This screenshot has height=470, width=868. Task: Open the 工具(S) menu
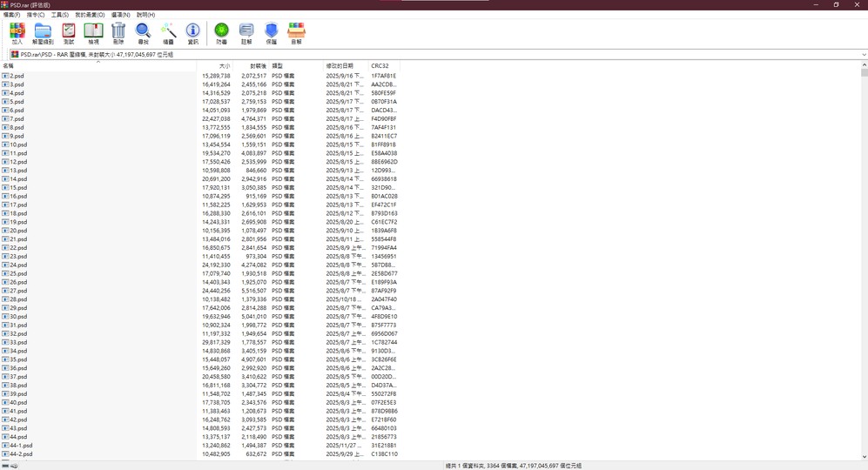tap(60, 15)
